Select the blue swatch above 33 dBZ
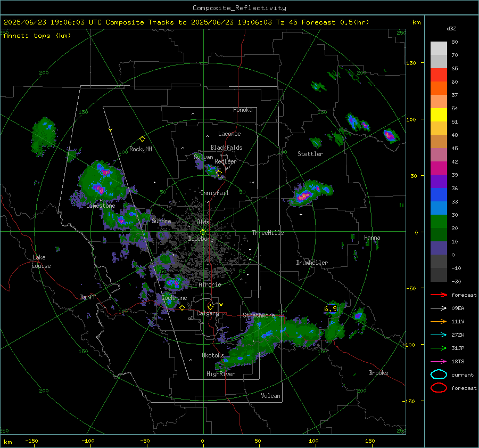This screenshot has width=479, height=448. pyautogui.click(x=439, y=194)
